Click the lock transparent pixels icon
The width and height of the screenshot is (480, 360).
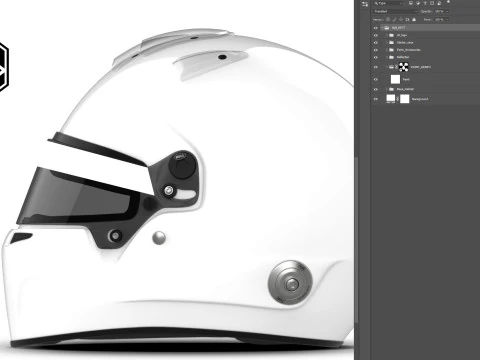(388, 20)
